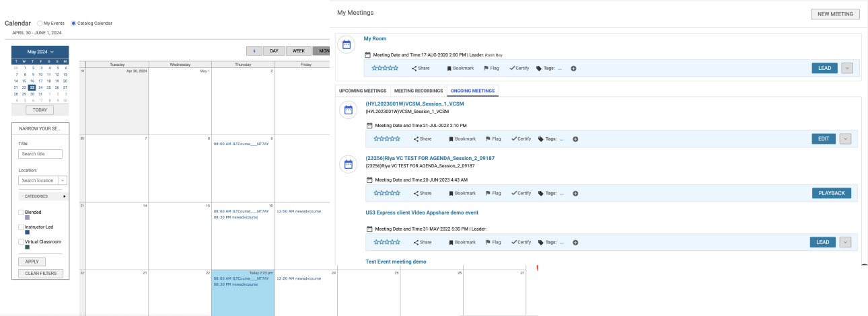Click calendar icon beside VCSM_Session_1_VCSM meeting

pos(348,110)
